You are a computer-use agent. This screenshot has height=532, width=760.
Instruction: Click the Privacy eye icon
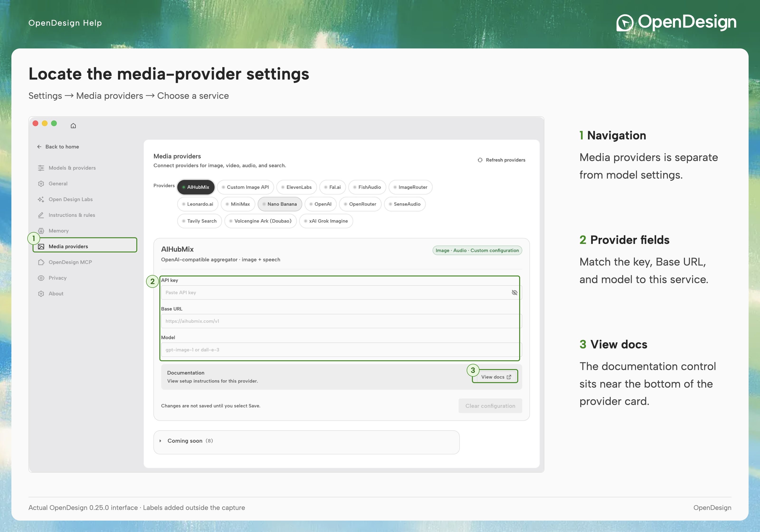(x=41, y=278)
